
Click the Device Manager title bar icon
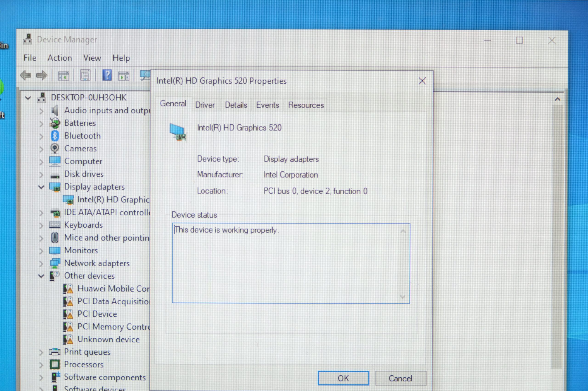click(x=27, y=40)
